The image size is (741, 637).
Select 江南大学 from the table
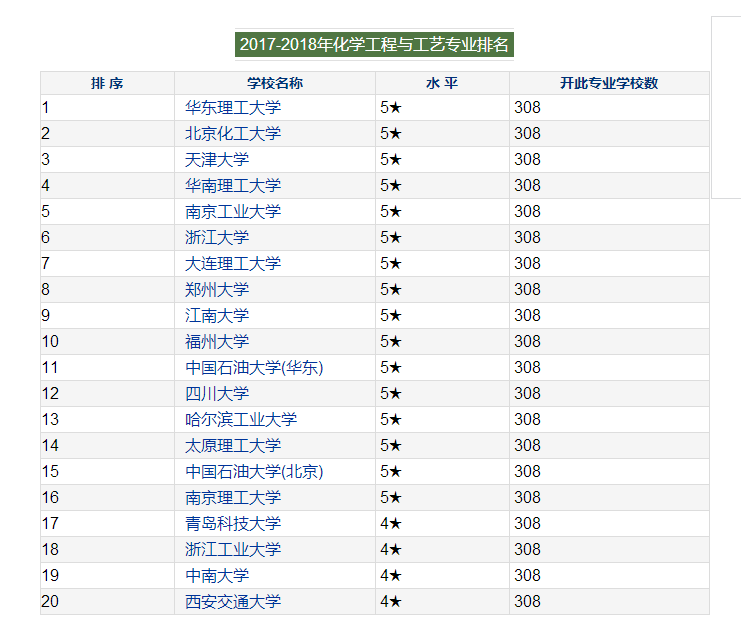217,315
